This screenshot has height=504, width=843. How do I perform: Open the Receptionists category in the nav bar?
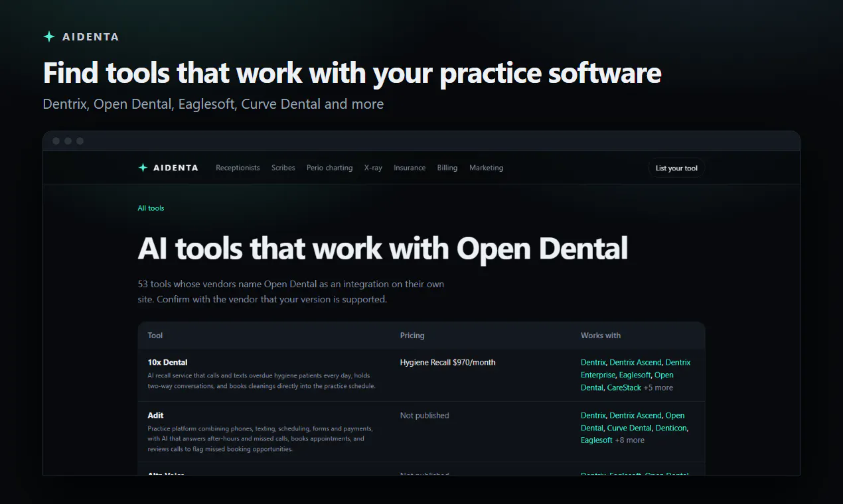[238, 168]
